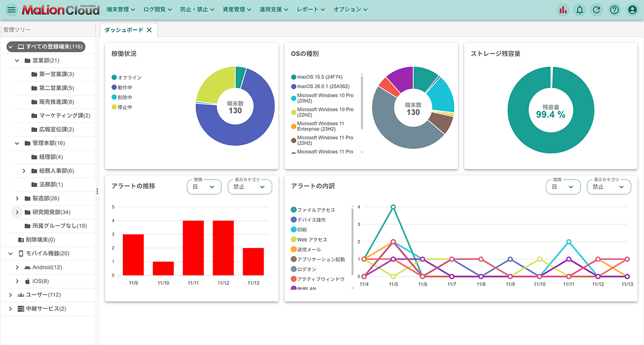
Task: Close the ダッシュボード tab
Action: click(x=149, y=30)
